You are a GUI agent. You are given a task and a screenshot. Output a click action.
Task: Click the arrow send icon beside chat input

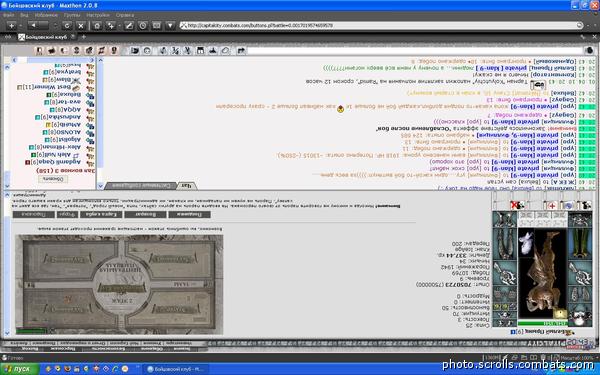point(241,51)
